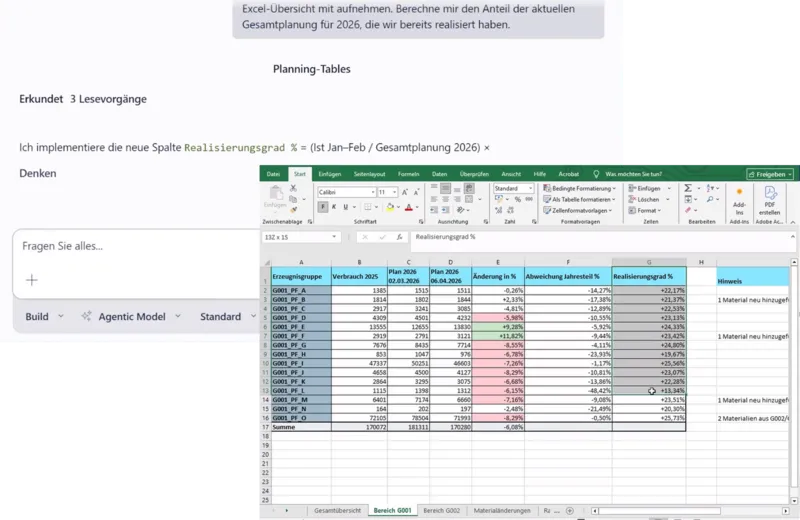Click Find and Select magnifier icon
The image size is (800, 520).
point(710,200)
